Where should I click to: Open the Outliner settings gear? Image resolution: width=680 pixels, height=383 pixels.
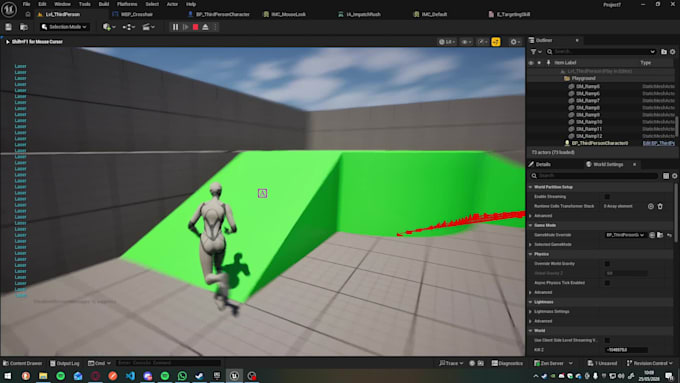673,52
